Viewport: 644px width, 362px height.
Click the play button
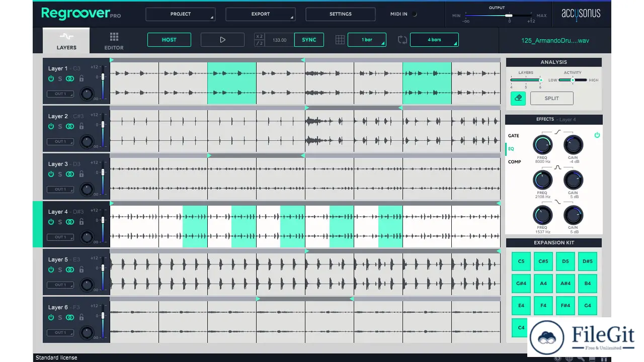click(222, 40)
